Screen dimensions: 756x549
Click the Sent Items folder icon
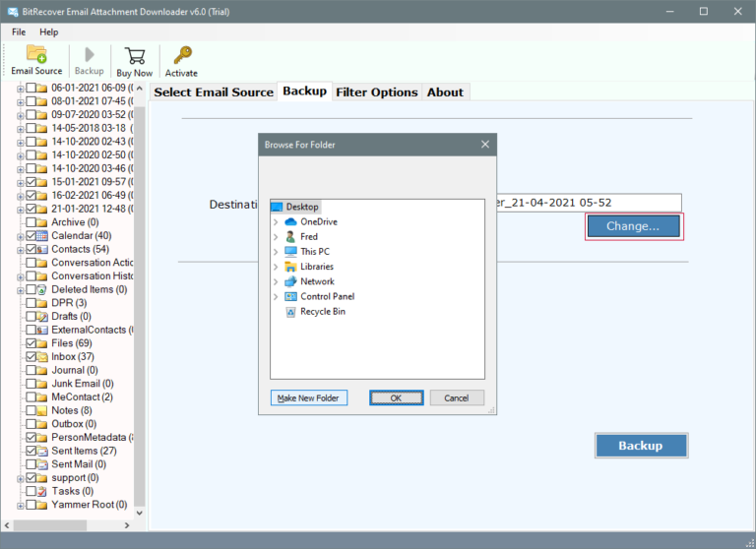pos(42,452)
